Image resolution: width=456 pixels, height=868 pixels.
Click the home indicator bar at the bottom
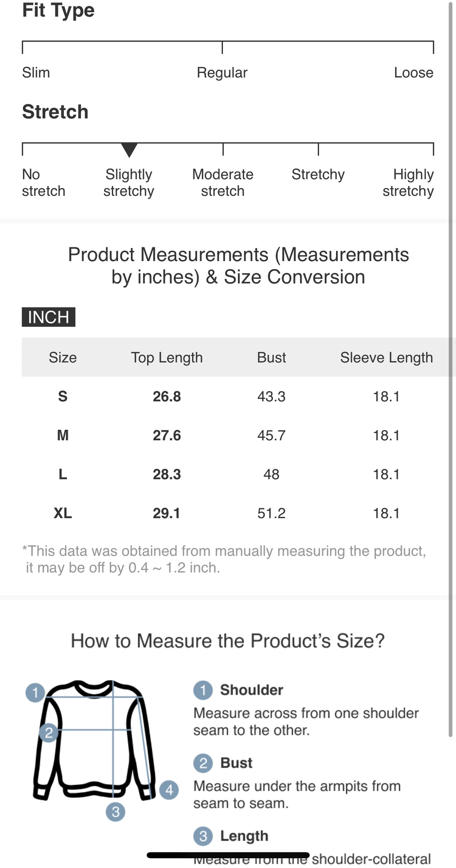tap(228, 855)
